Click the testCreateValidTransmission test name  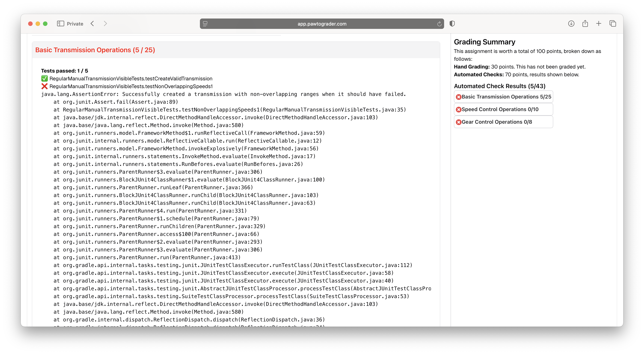click(x=131, y=79)
